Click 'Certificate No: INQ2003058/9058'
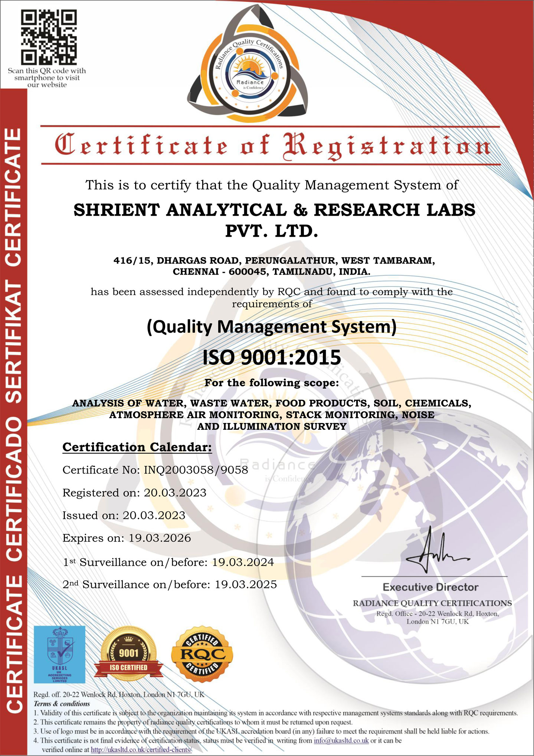The image size is (534, 756). point(155,470)
